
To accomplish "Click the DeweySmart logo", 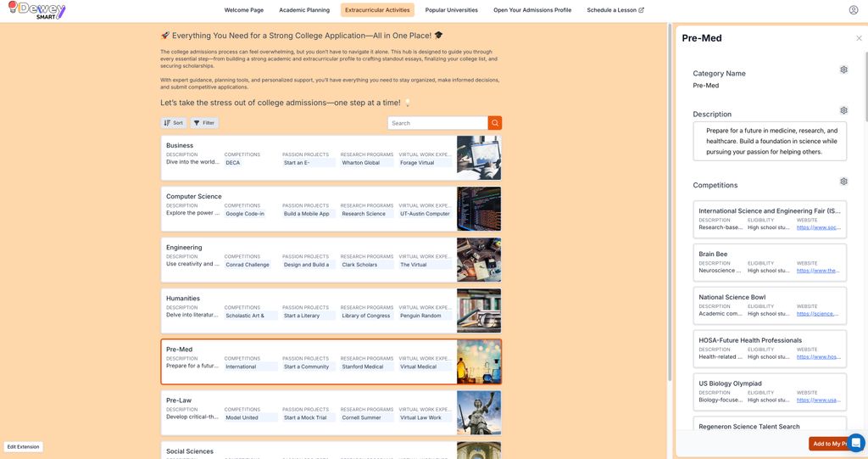I will [36, 10].
